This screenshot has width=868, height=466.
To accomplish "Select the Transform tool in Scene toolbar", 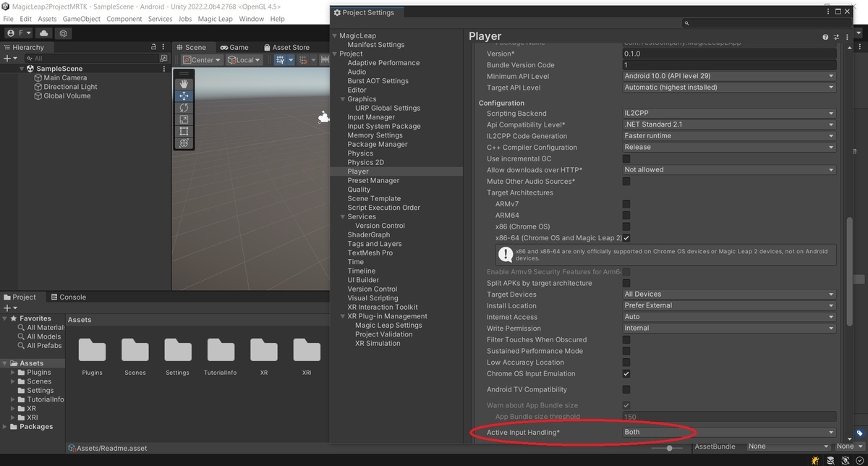I will pyautogui.click(x=184, y=143).
